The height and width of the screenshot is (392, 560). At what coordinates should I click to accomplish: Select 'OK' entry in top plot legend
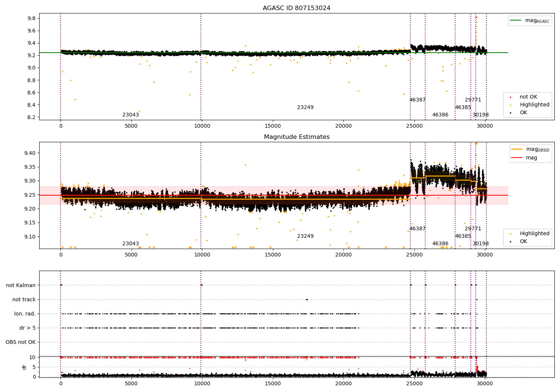click(523, 113)
